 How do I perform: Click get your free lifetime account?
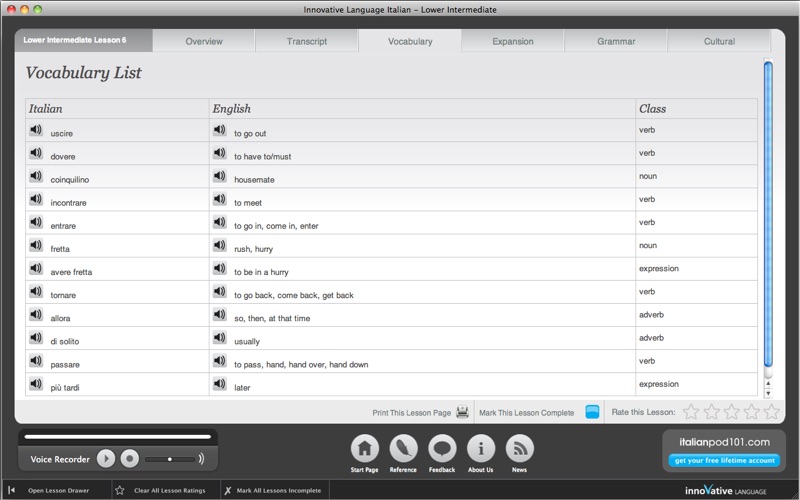tap(724, 460)
